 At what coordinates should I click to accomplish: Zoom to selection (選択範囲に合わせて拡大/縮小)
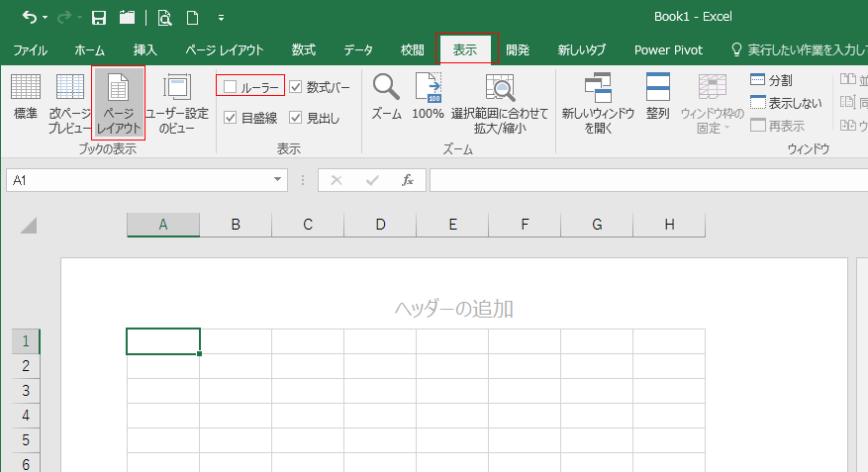pyautogui.click(x=500, y=103)
